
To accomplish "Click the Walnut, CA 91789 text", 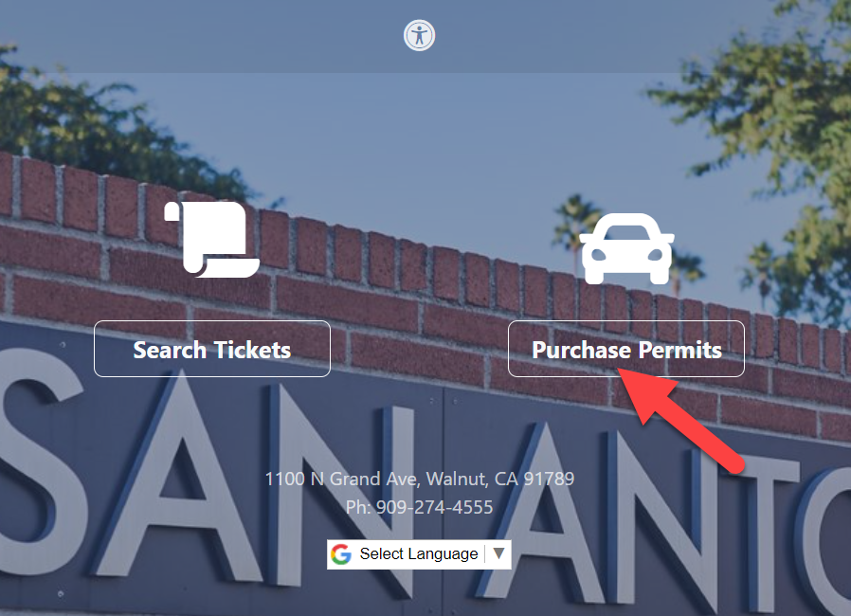I will pos(499,479).
